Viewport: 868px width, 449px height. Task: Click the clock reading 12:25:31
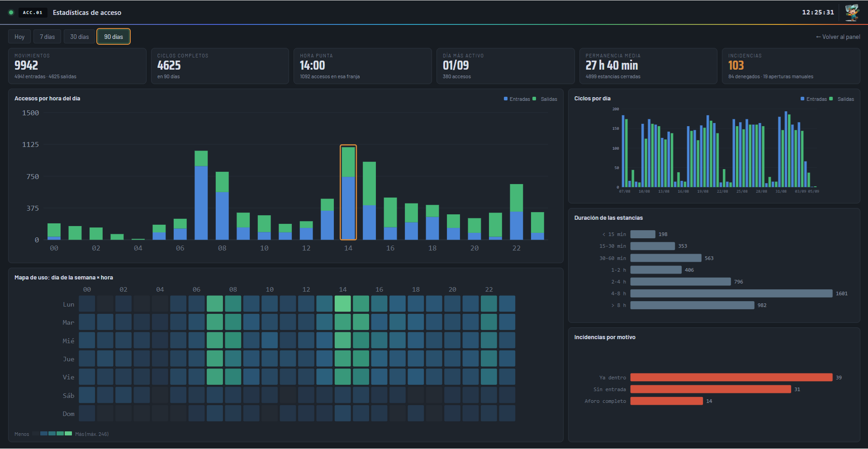pos(818,13)
